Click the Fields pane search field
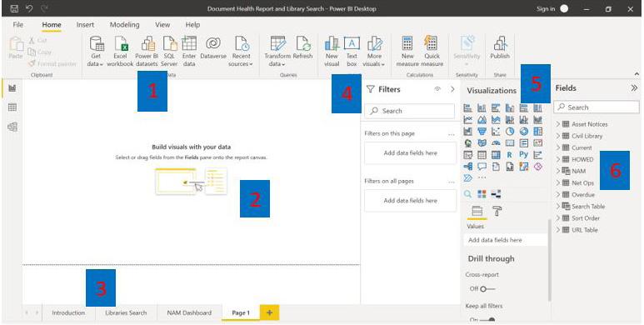Screen dimensions: 644x325 597,107
